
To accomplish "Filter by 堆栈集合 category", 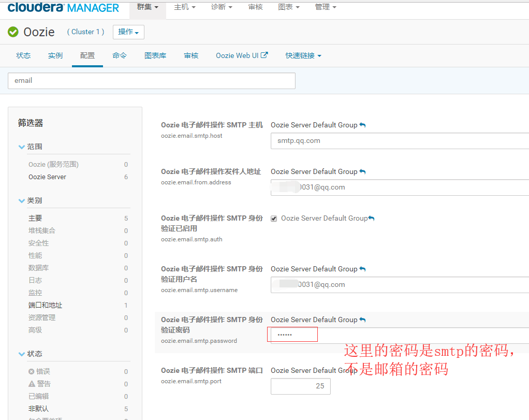I will pos(42,230).
